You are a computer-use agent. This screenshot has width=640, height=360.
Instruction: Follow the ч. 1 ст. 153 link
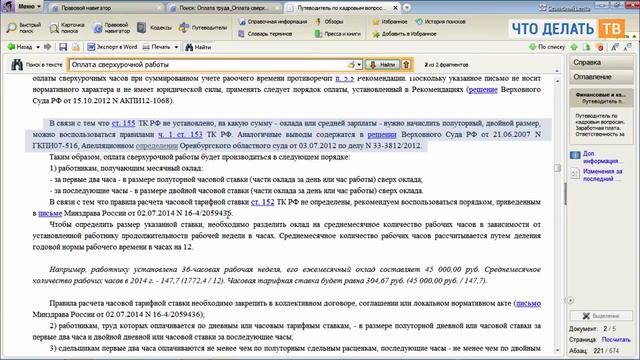pos(180,134)
